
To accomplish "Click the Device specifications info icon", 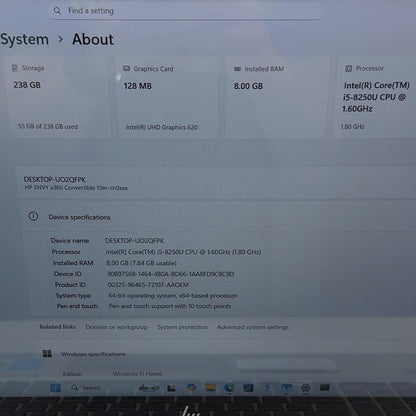I will (33, 216).
